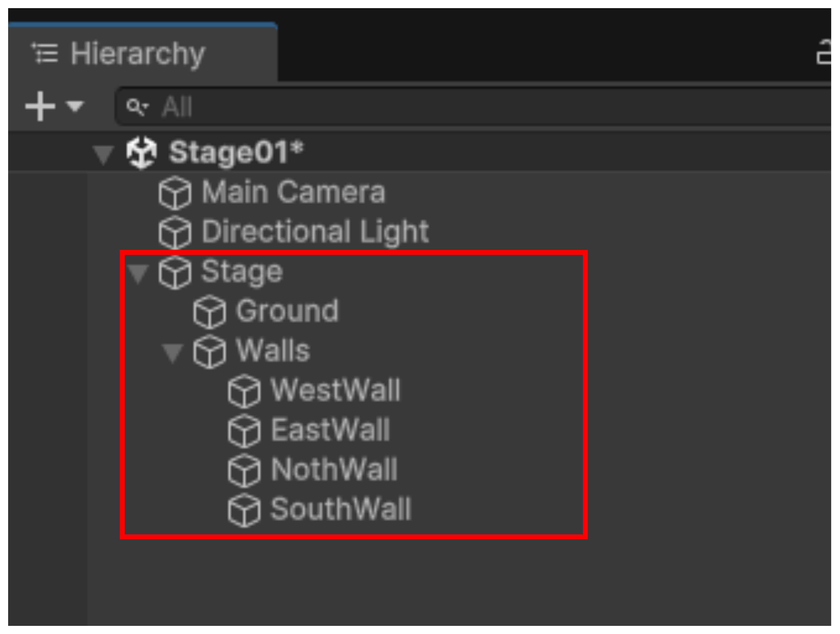Select the EastWall object name

330,430
